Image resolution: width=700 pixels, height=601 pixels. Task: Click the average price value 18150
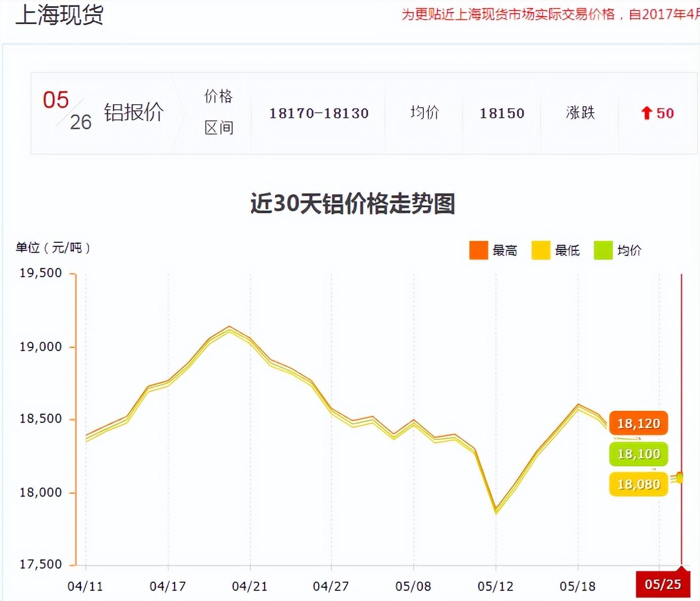pyautogui.click(x=502, y=113)
